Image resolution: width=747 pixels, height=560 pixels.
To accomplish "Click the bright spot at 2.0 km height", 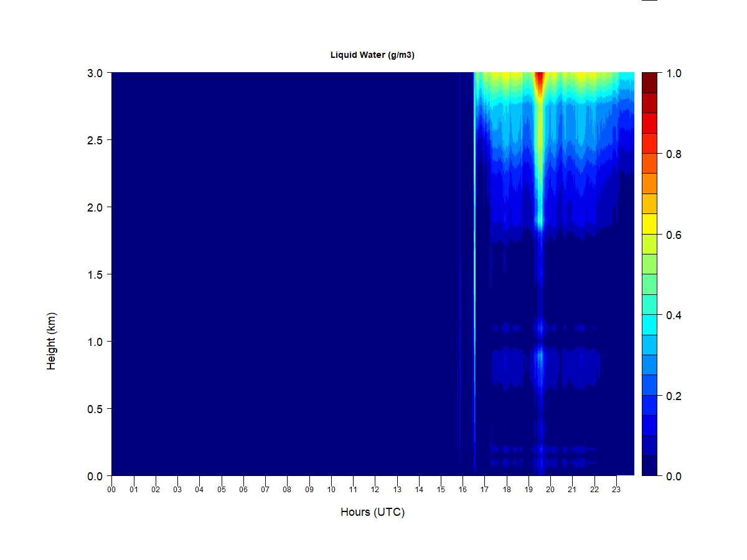I will coord(540,220).
